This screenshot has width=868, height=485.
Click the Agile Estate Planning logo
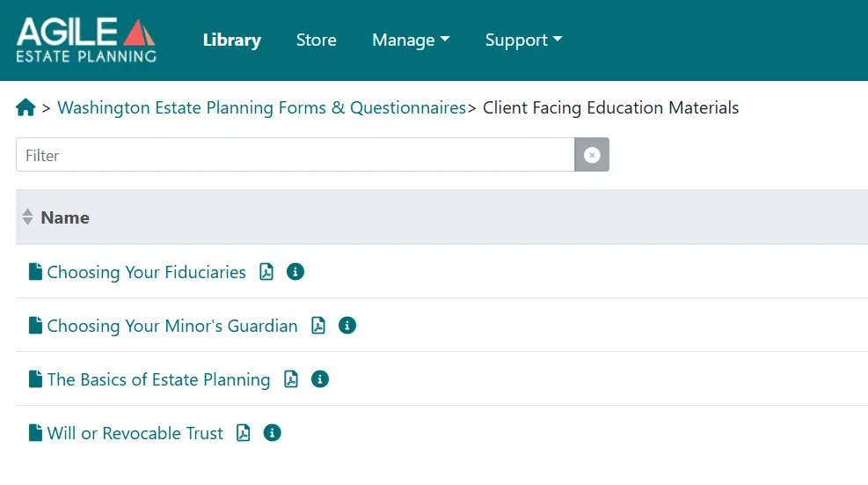coord(86,40)
